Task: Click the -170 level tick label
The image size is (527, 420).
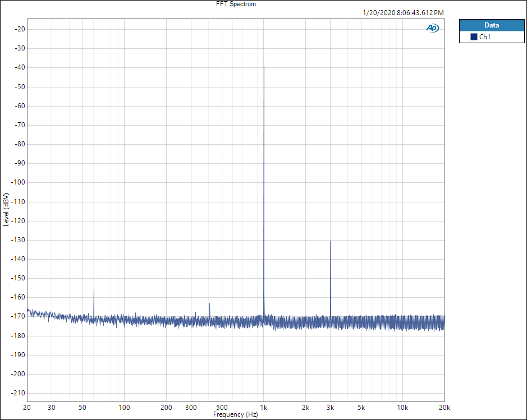Action: (x=18, y=316)
